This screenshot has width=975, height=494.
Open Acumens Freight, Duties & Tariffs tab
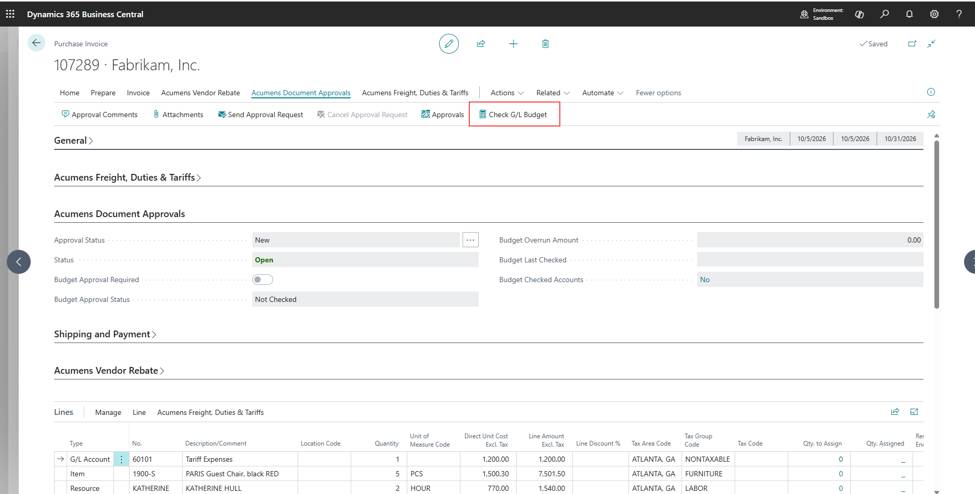click(415, 93)
